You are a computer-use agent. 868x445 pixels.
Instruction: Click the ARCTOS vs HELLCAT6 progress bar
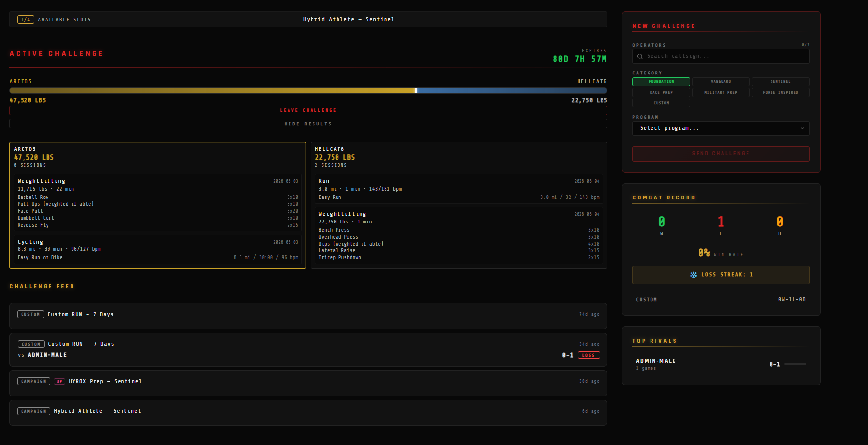(308, 91)
